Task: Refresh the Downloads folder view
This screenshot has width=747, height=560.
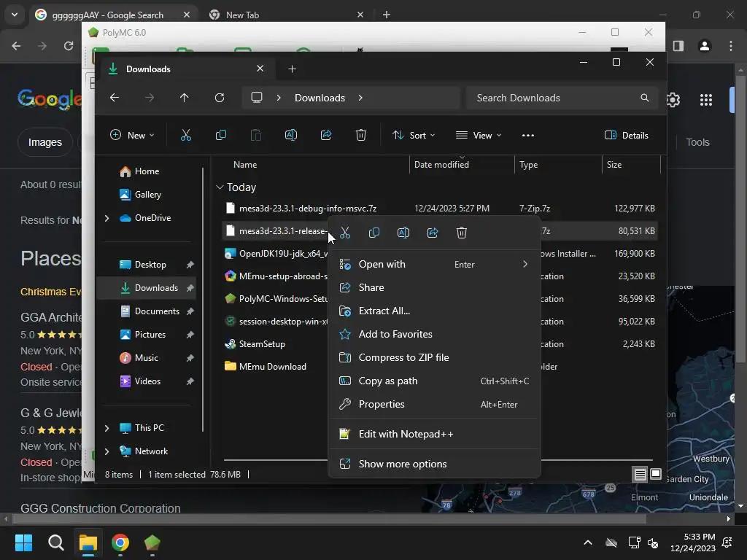Action: point(219,98)
